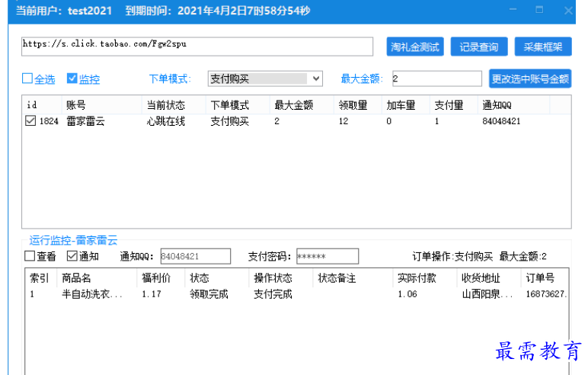Click the 支付密码 password field
Image resolution: width=588 pixels, height=375 pixels.
coord(328,256)
